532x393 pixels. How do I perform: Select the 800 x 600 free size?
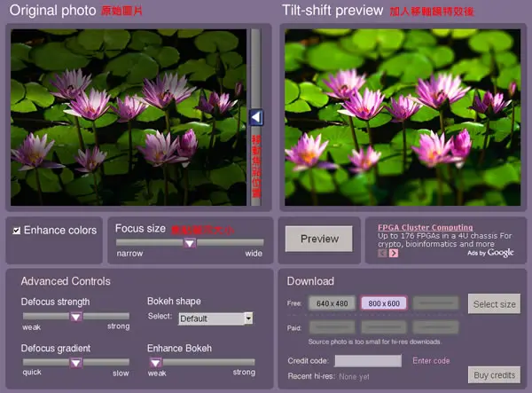click(x=384, y=303)
